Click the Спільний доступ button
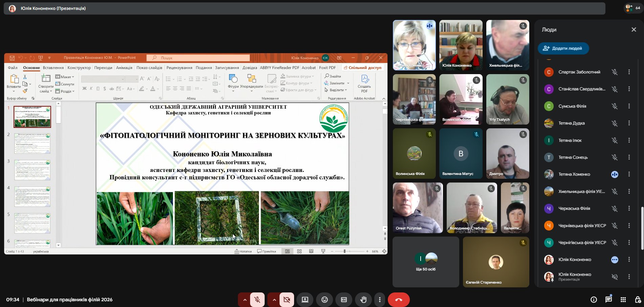 362,68
